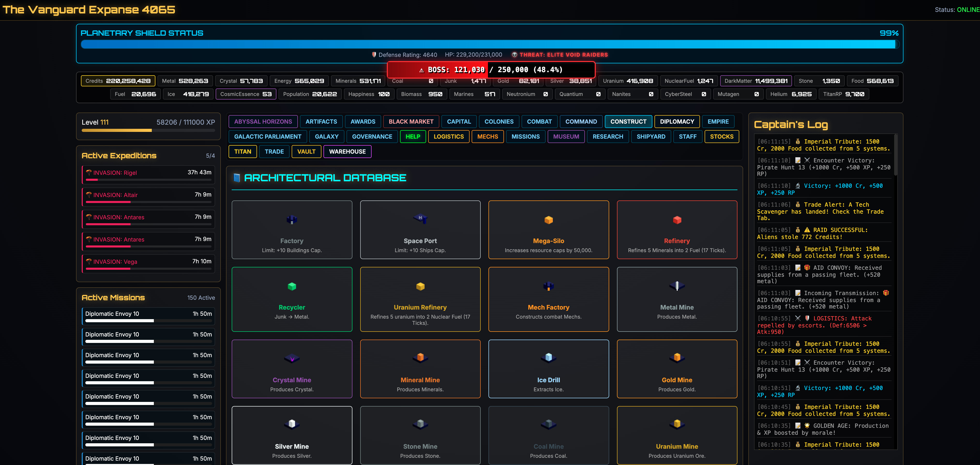Viewport: 980px width, 465px height.
Task: Click the Architectural Database book icon
Action: click(x=236, y=177)
